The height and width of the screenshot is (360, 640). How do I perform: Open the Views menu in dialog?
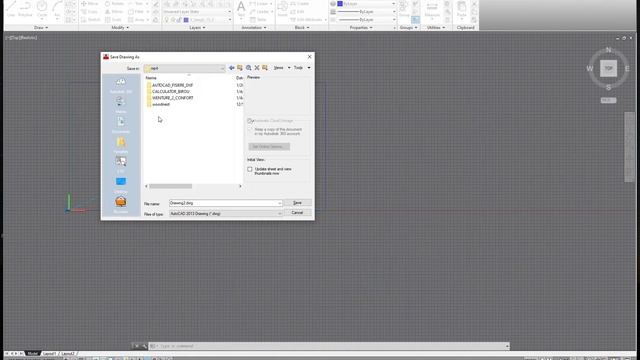pos(282,68)
